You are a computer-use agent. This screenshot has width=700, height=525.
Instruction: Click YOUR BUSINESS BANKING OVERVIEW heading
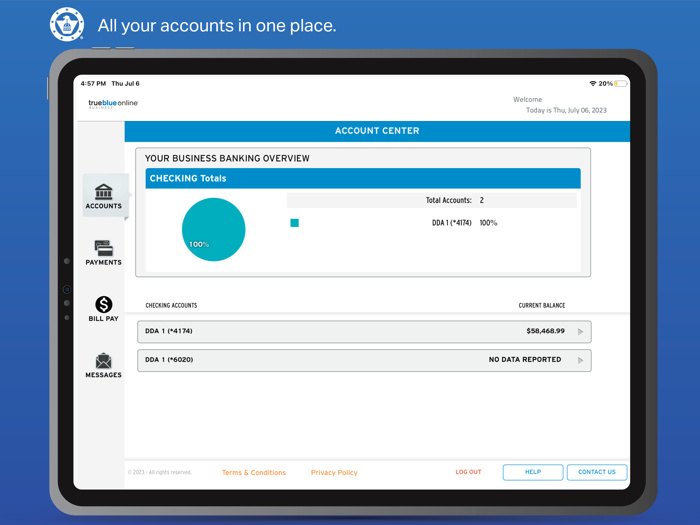tap(227, 158)
